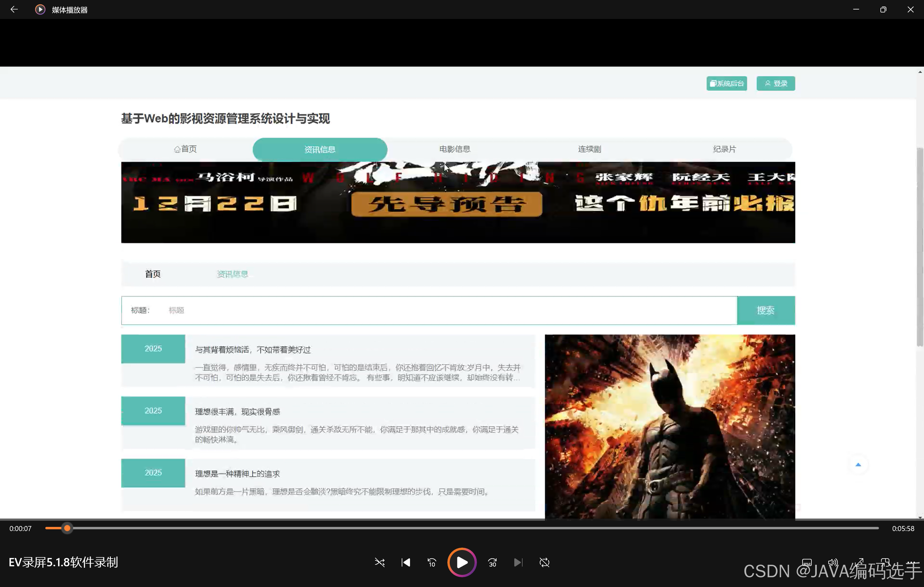Open the volume control icon
This screenshot has width=924, height=587.
[833, 562]
